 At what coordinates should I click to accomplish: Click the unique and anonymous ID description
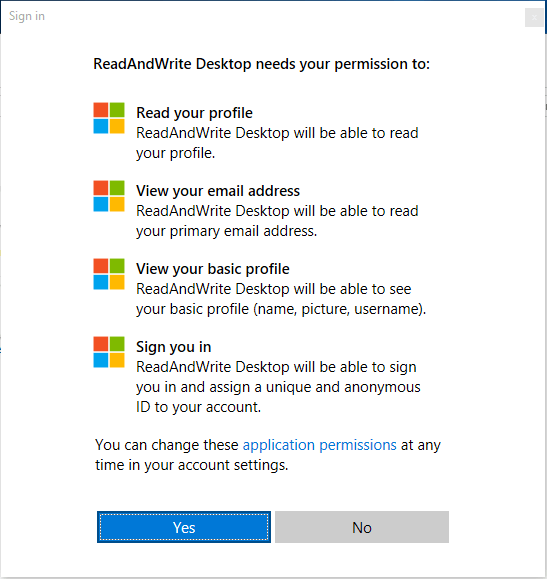[x=278, y=387]
